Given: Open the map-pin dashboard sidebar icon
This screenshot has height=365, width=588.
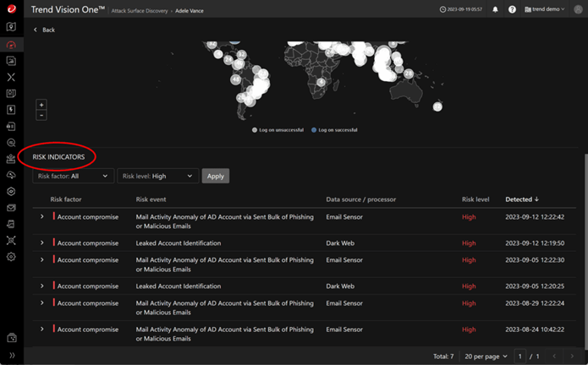Looking at the screenshot, I should (x=11, y=26).
